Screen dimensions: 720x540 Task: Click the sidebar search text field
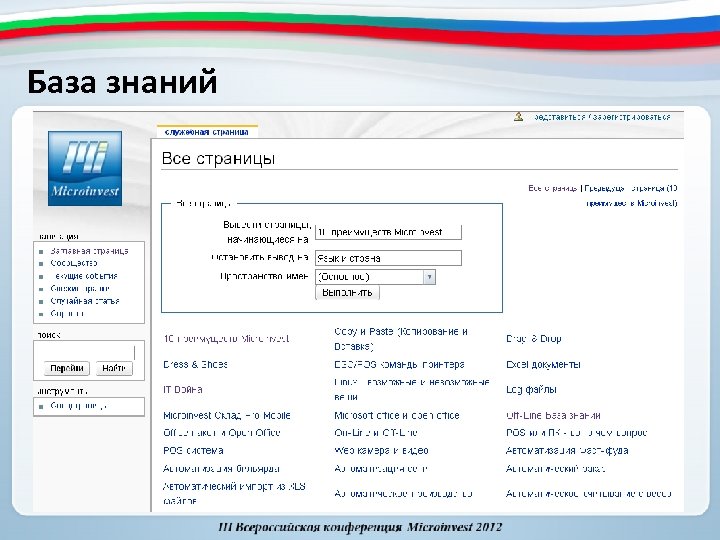click(85, 352)
